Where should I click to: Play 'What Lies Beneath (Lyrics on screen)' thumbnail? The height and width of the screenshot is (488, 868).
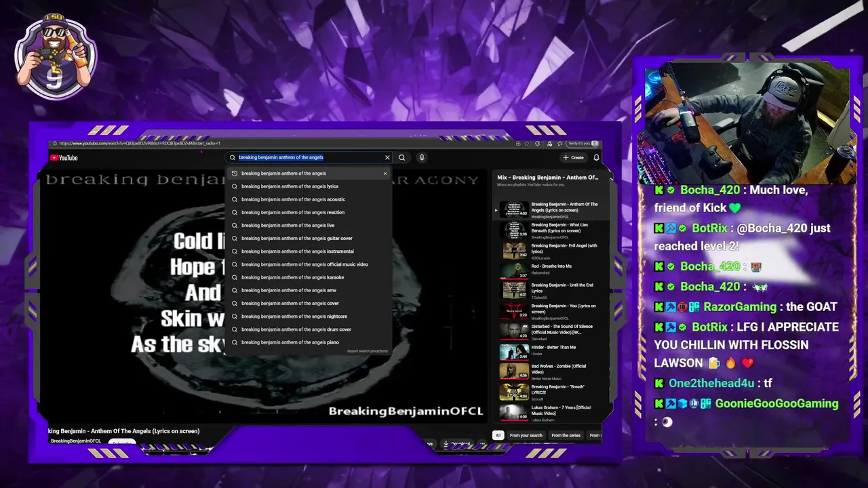[x=514, y=230]
